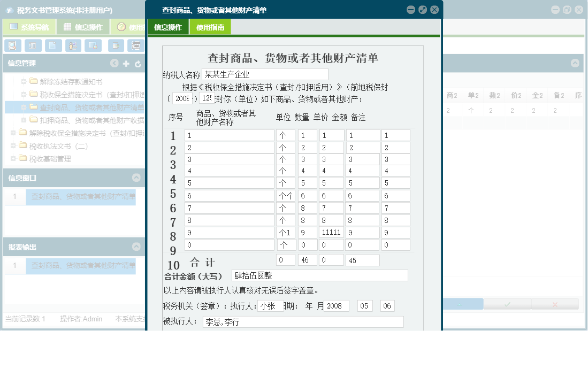Image resolution: width=588 pixels, height=377 pixels.
Task: Click the red X cancel button
Action: 555,304
